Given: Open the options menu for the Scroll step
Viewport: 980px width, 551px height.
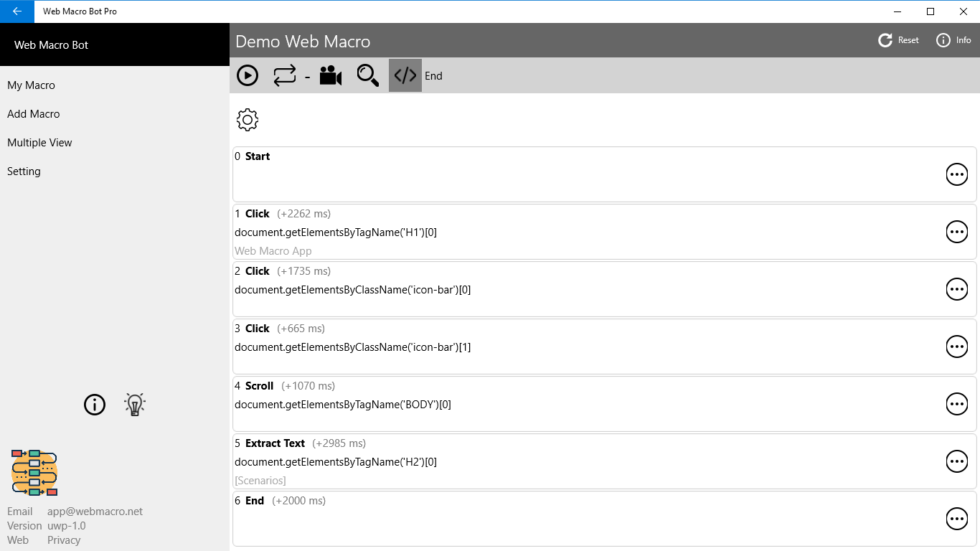Looking at the screenshot, I should pyautogui.click(x=957, y=403).
